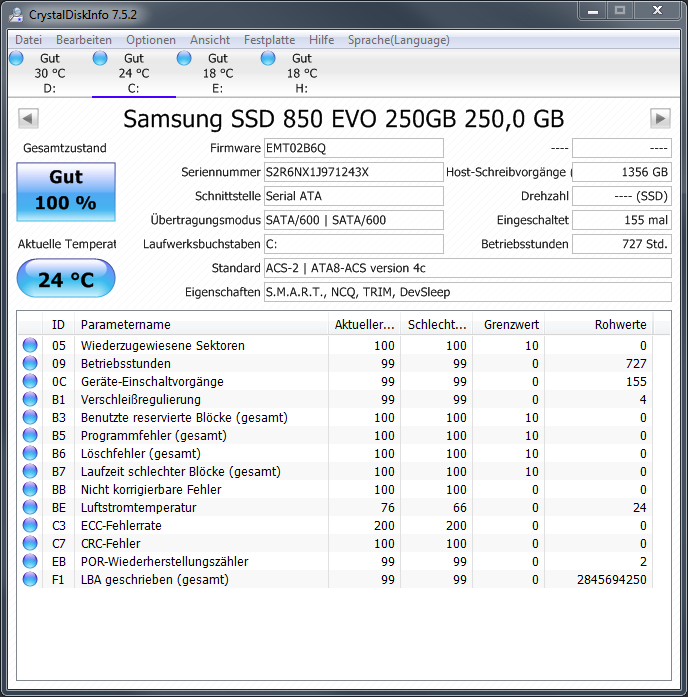Click the Eigenschaften field with TRIM
The image size is (688, 697).
(x=468, y=292)
